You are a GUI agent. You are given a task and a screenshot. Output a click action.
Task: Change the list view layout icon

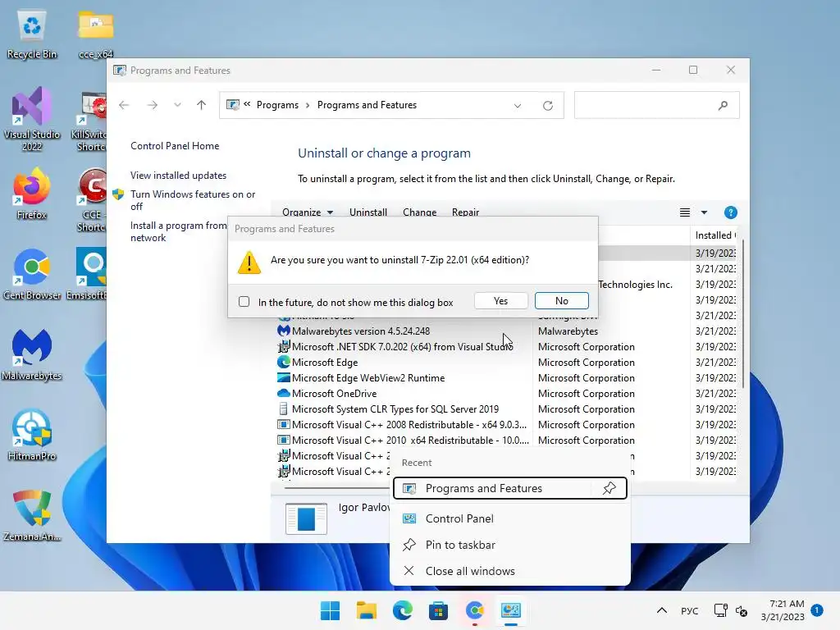click(685, 212)
